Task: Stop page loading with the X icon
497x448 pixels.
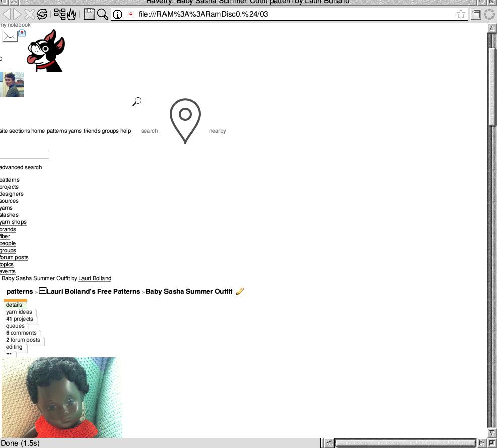Action: [x=30, y=14]
